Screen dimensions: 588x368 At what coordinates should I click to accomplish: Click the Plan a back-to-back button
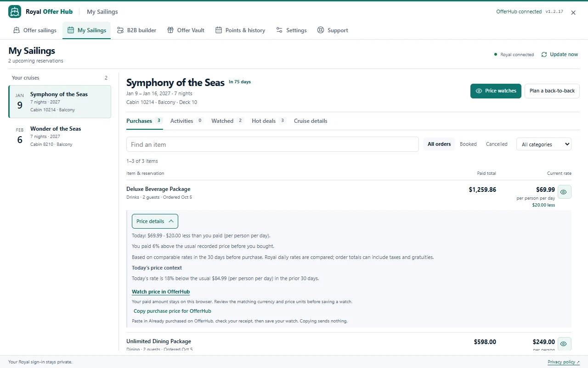point(552,91)
